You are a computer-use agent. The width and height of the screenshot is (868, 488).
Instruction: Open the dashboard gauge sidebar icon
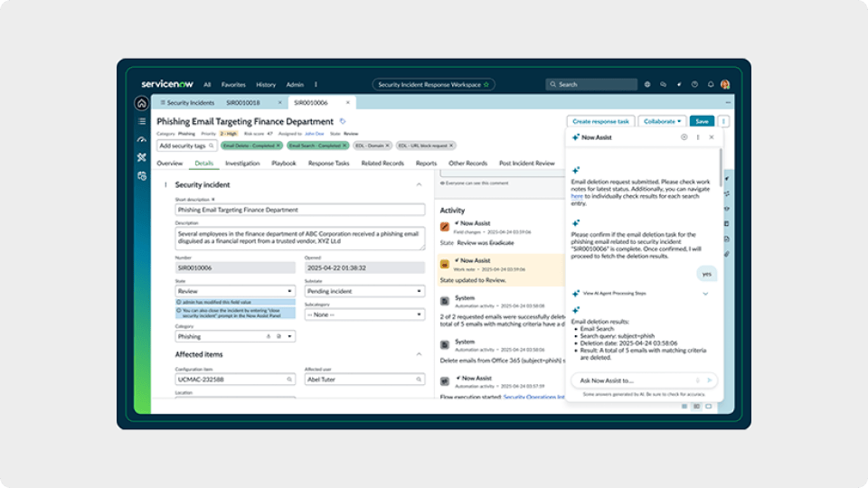[x=141, y=139]
